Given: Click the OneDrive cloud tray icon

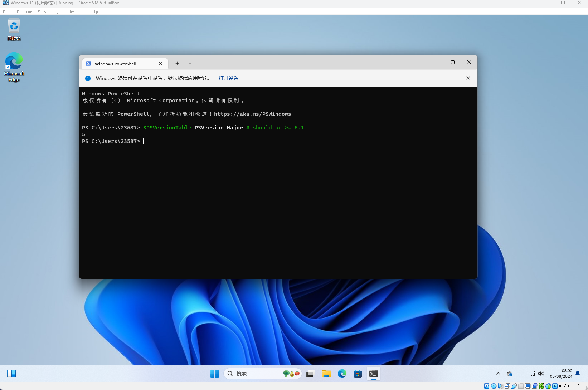Looking at the screenshot, I should [510, 374].
